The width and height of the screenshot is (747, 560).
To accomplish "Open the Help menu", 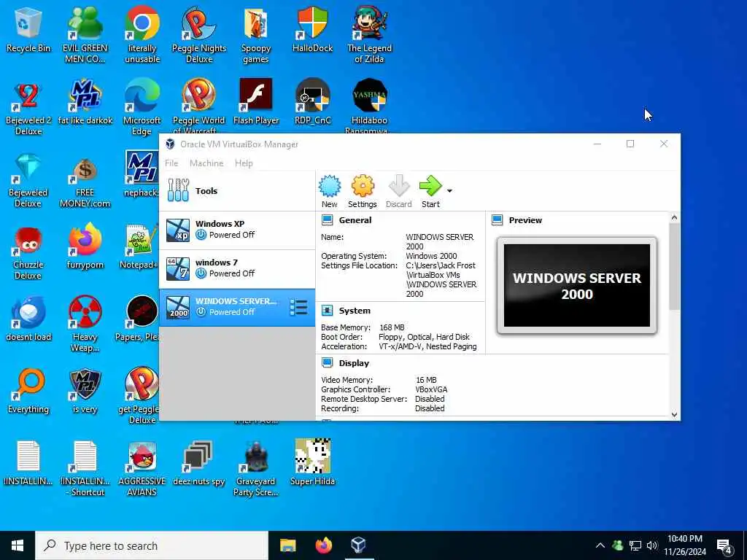I will tap(244, 163).
